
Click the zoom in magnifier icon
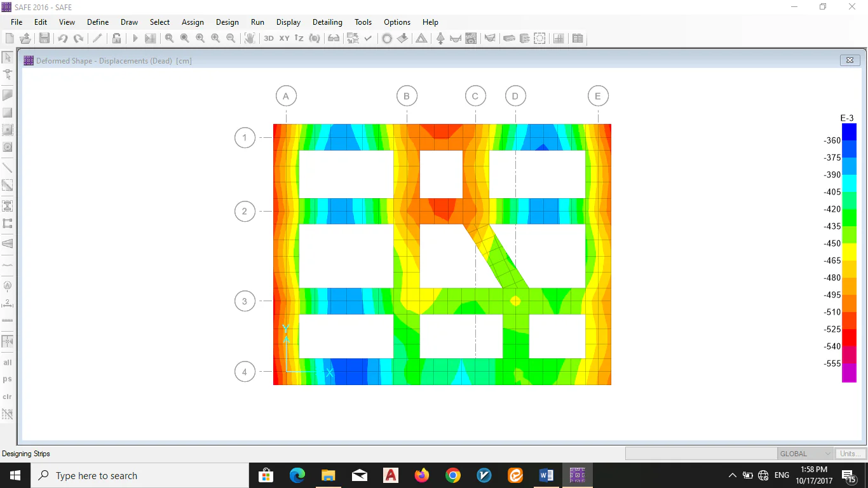(215, 39)
